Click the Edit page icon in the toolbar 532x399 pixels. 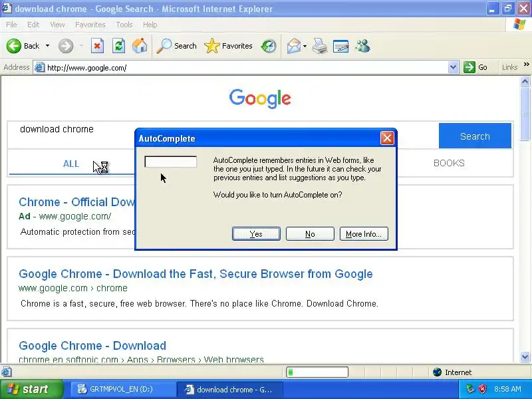(341, 46)
